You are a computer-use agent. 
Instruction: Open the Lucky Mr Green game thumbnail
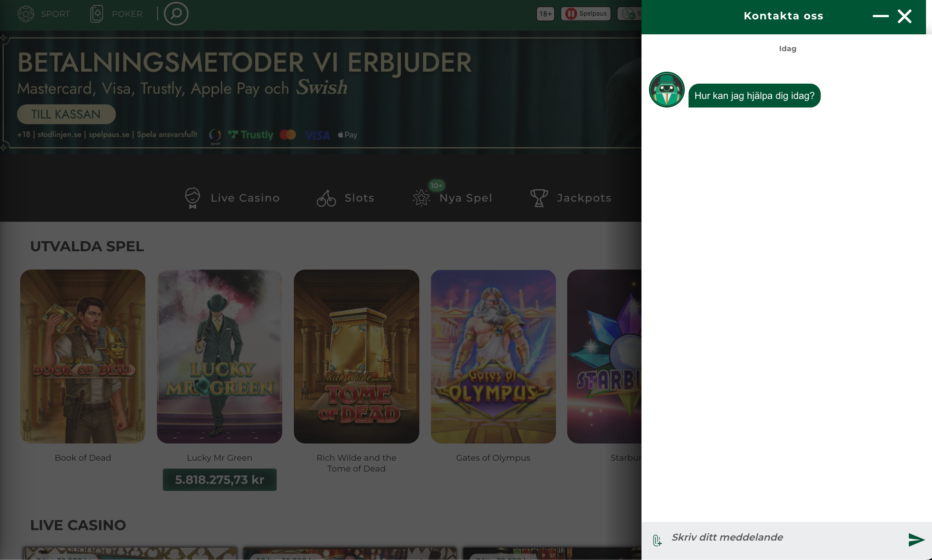219,356
